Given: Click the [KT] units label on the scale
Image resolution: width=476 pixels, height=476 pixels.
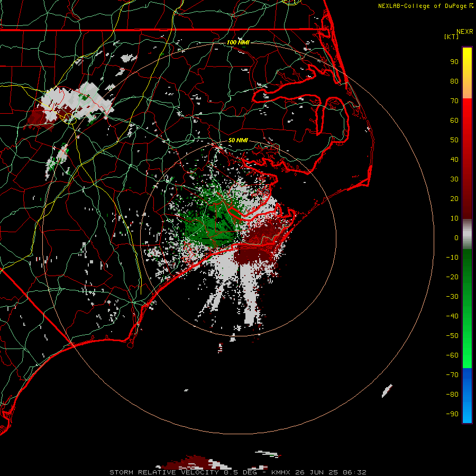Looking at the screenshot, I should [452, 36].
